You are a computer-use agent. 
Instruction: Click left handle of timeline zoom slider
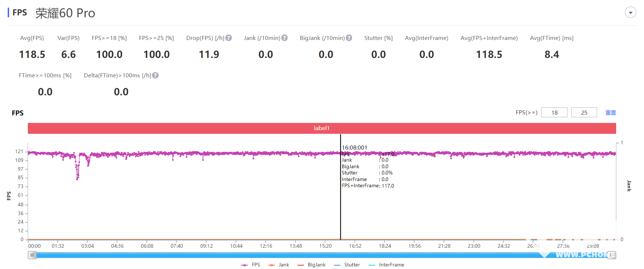[x=32, y=255]
